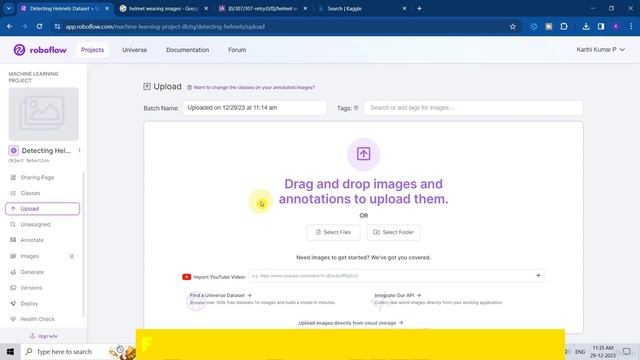Open upload from cloud storage link
Screen dimensions: 640x360
click(x=351, y=323)
